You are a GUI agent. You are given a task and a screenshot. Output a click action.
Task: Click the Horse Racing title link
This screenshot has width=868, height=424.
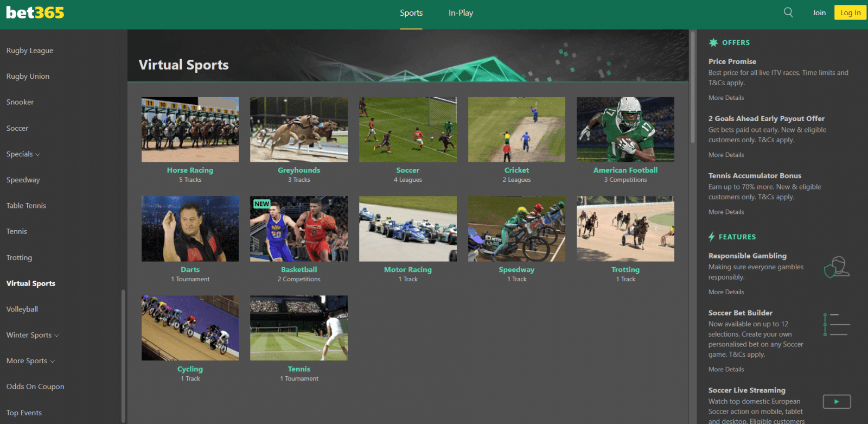point(190,170)
